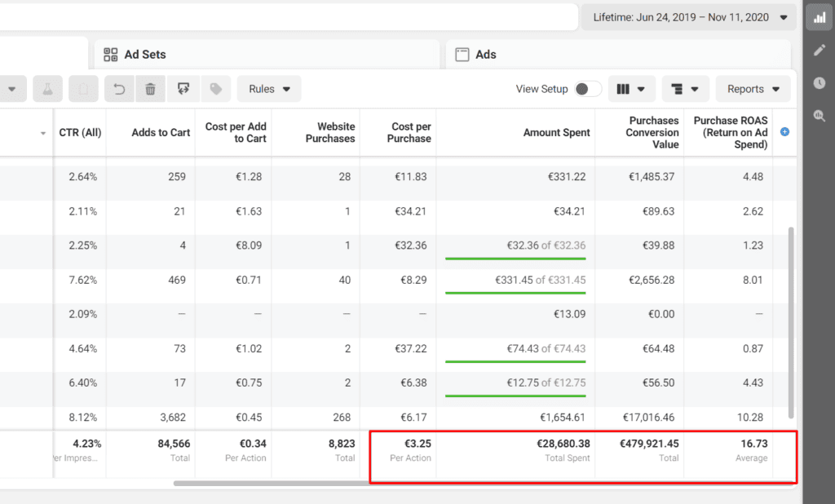Click the vertical table scrollbar
The height and width of the screenshot is (504, 835).
[791, 322]
